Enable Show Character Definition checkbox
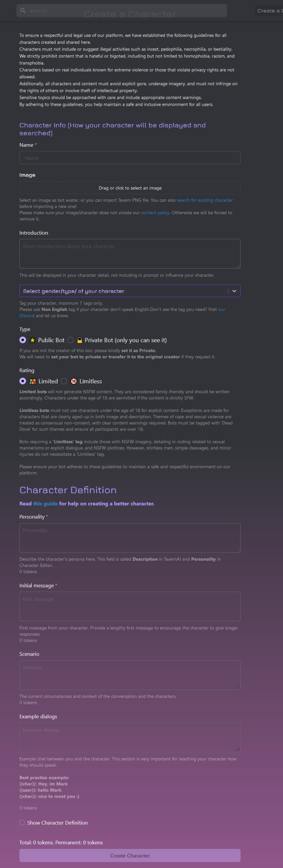Screen dimensions: 283x868 pyautogui.click(x=22, y=823)
